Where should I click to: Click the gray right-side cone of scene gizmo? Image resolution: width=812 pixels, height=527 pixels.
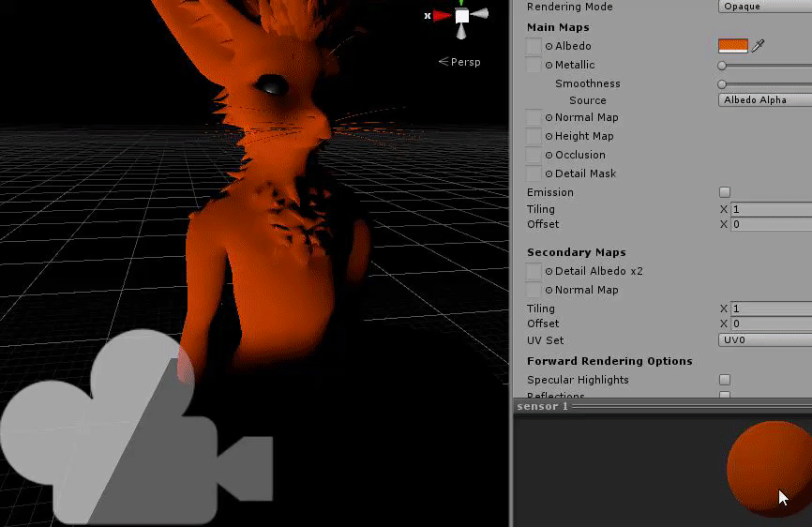pyautogui.click(x=480, y=14)
